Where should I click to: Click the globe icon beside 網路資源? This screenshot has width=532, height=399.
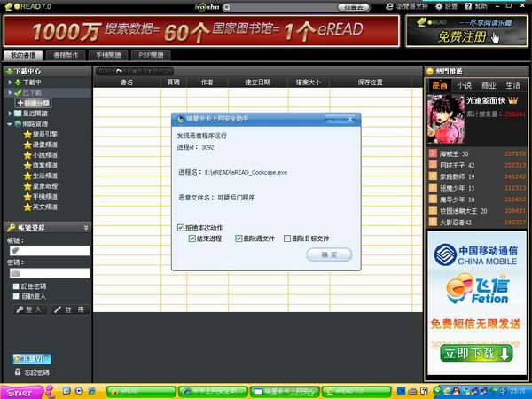(18, 124)
